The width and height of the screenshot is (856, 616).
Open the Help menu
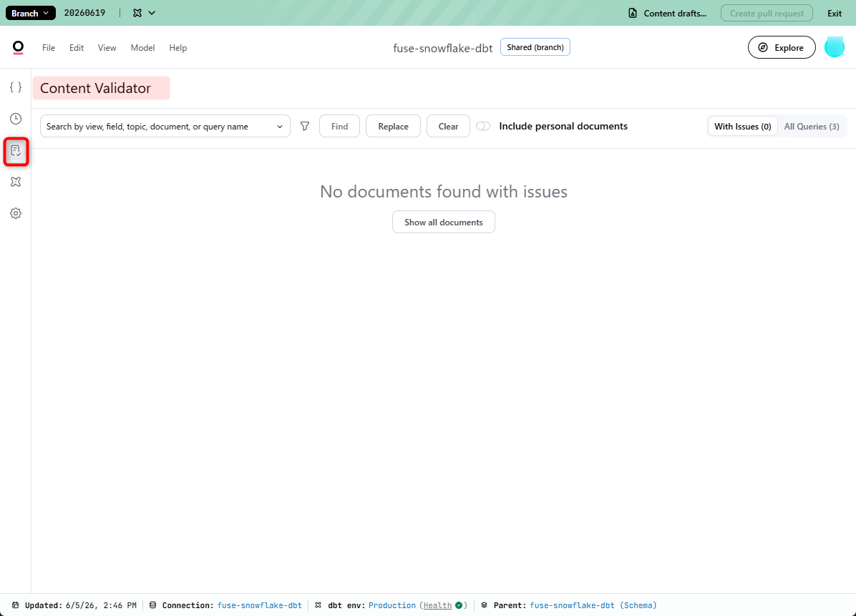pos(178,48)
